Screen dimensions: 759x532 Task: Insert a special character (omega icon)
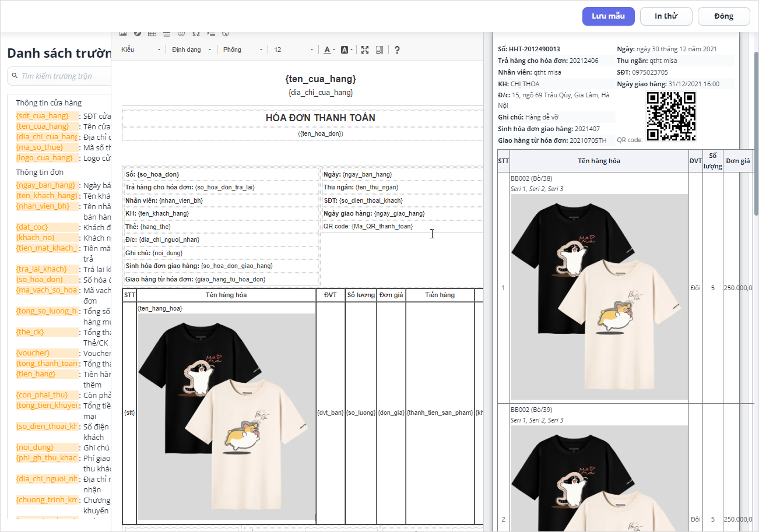pos(196,33)
